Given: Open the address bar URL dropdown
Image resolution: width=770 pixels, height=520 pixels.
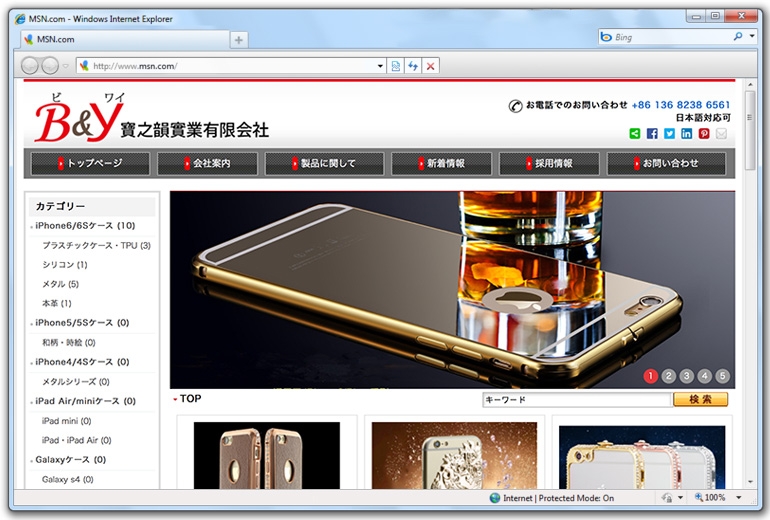Looking at the screenshot, I should point(380,66).
